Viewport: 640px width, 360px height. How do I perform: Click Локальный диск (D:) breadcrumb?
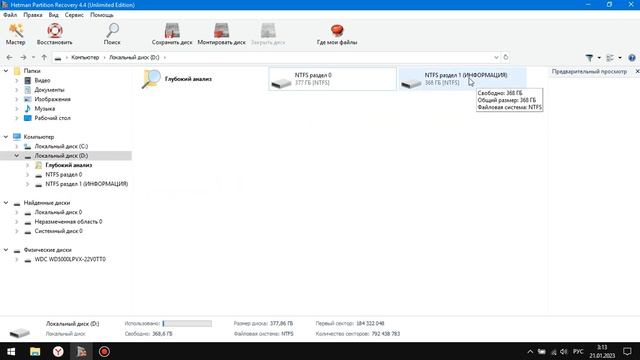134,58
